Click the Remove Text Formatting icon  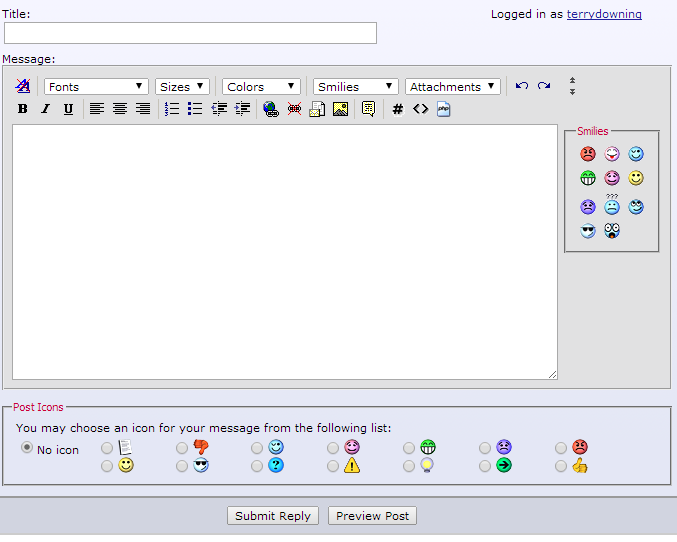(22, 86)
